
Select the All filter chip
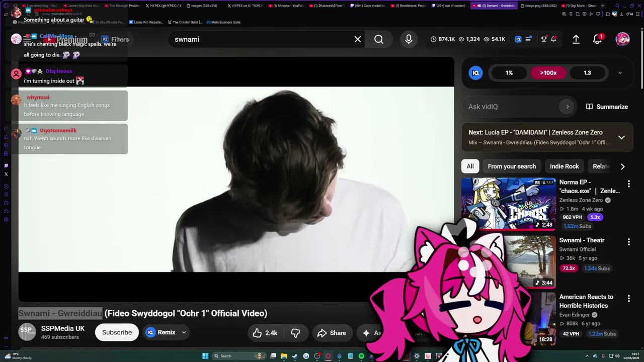(470, 166)
